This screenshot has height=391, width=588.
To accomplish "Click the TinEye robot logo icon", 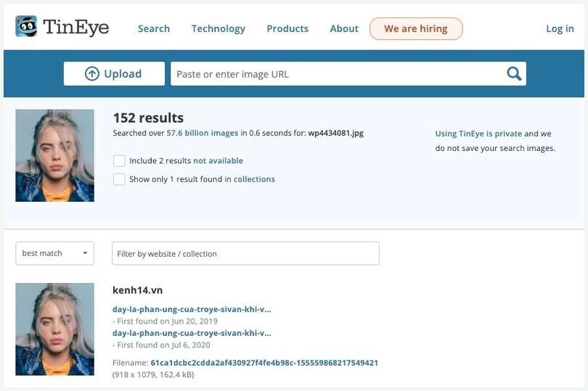I will tap(26, 27).
